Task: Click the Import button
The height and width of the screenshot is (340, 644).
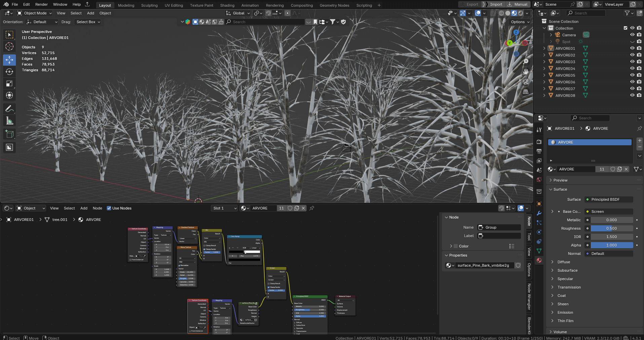Action: (x=493, y=4)
